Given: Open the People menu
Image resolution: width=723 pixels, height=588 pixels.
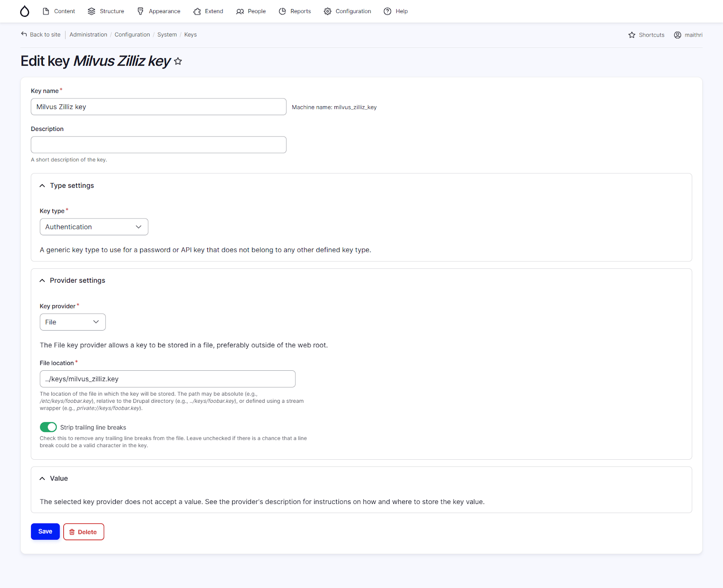Looking at the screenshot, I should [x=251, y=11].
